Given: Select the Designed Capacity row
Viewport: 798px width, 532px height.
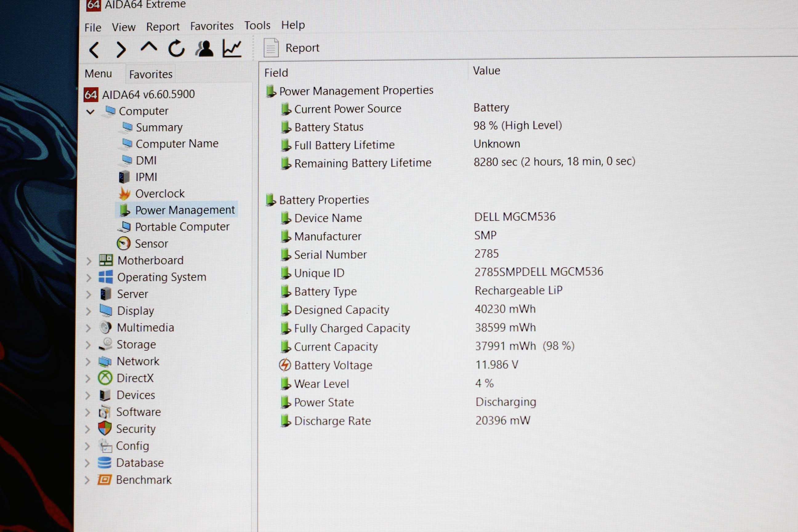Looking at the screenshot, I should 408,309.
